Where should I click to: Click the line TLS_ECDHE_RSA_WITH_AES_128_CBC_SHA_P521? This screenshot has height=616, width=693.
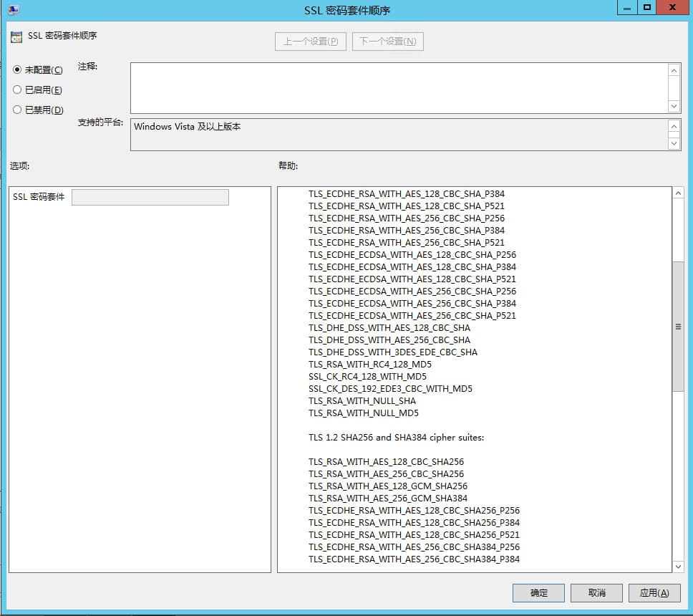click(407, 206)
